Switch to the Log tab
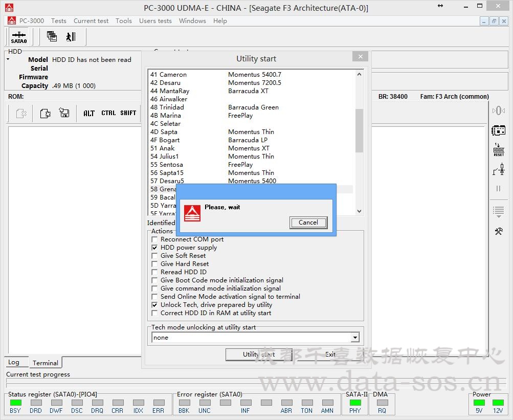Viewport: 513px width, 420px height. point(14,362)
